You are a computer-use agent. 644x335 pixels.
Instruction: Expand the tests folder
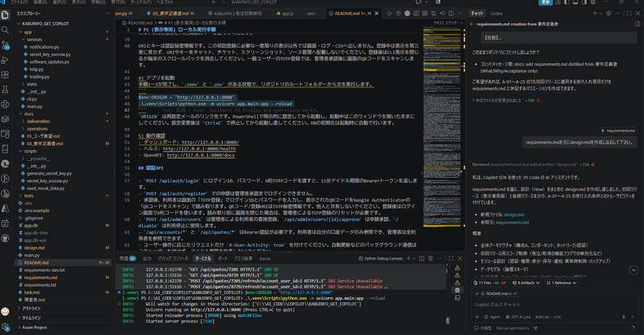point(64,196)
